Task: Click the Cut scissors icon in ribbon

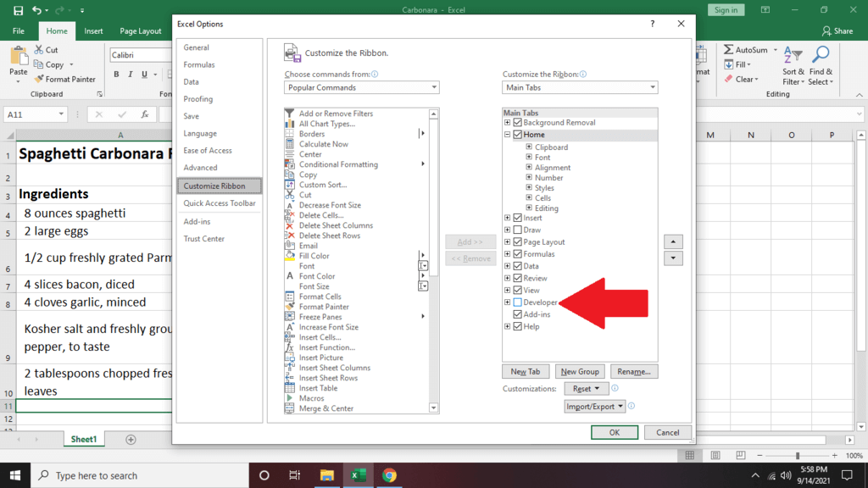Action: click(x=39, y=50)
